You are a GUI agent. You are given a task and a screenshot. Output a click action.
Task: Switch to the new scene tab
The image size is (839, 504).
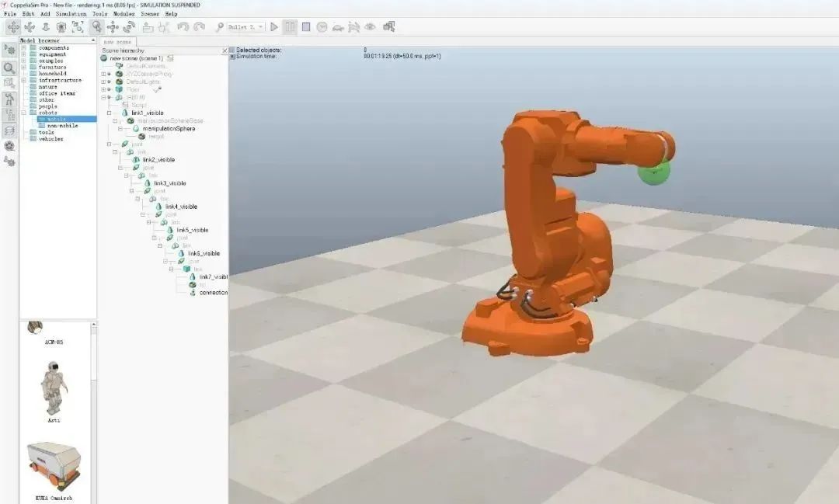coord(117,42)
